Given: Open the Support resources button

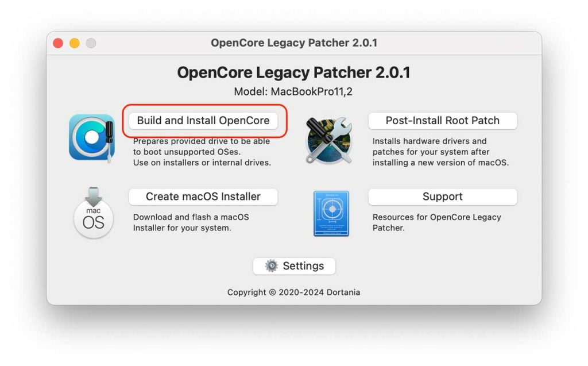Looking at the screenshot, I should tap(443, 197).
